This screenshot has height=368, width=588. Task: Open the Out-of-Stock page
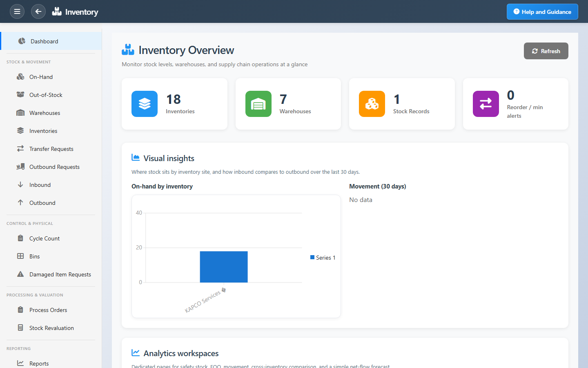(x=51, y=95)
